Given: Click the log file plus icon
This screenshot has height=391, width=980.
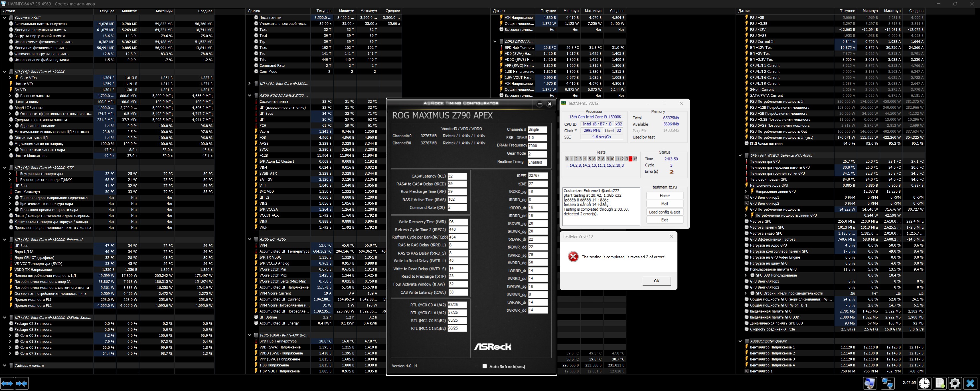Looking at the screenshot, I should [x=940, y=383].
